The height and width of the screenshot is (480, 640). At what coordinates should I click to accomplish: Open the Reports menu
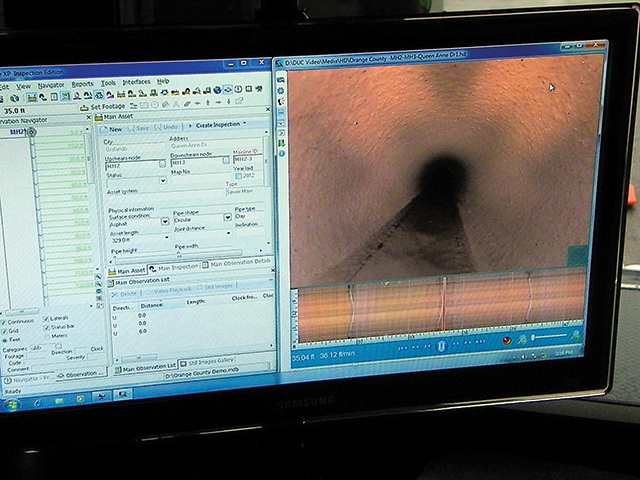point(83,84)
